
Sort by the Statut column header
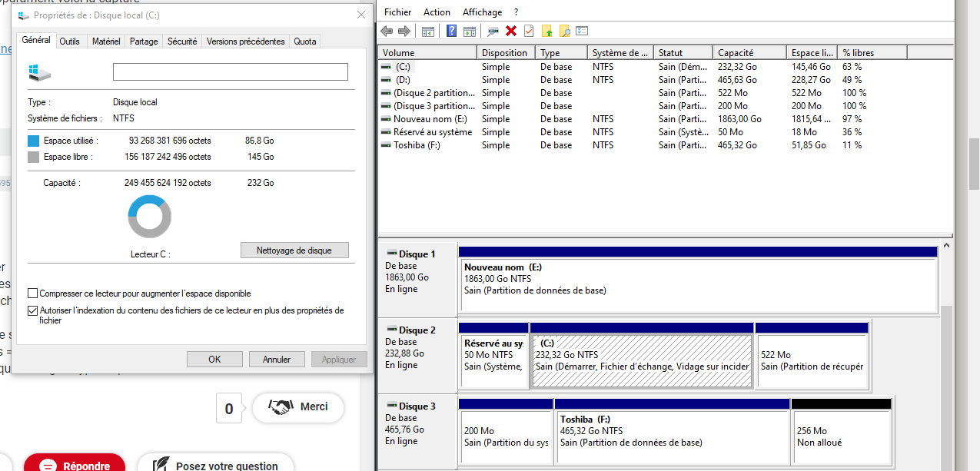[x=683, y=53]
